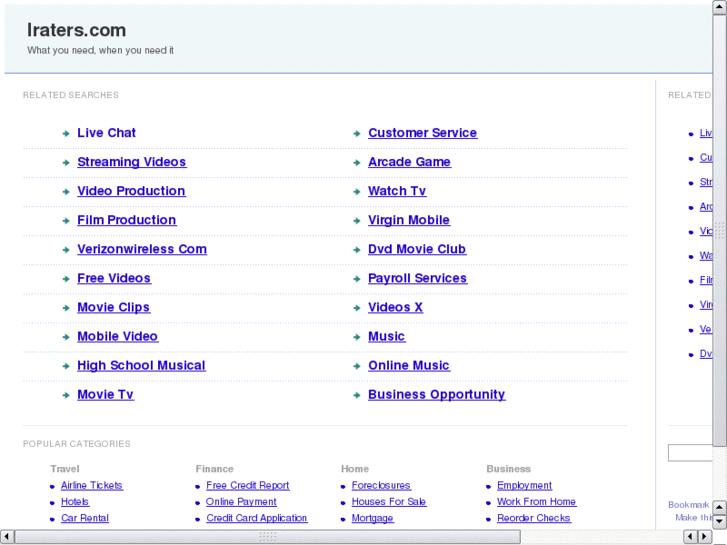Open the Business Opportunity link
The image size is (727, 545).
[437, 395]
